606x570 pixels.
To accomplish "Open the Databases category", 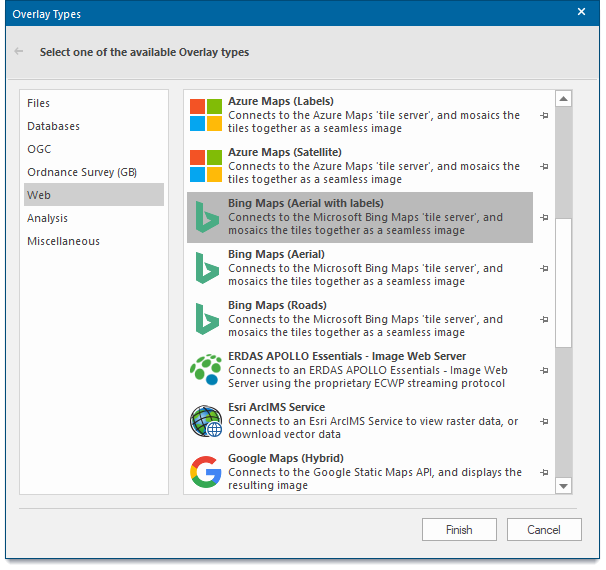I will coord(94,126).
